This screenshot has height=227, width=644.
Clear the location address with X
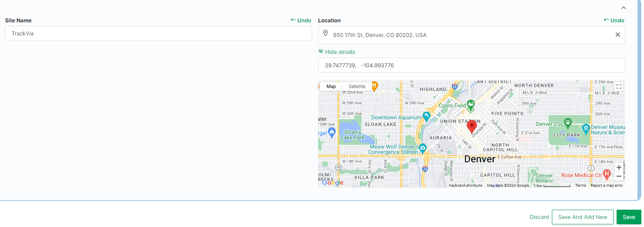pos(617,35)
